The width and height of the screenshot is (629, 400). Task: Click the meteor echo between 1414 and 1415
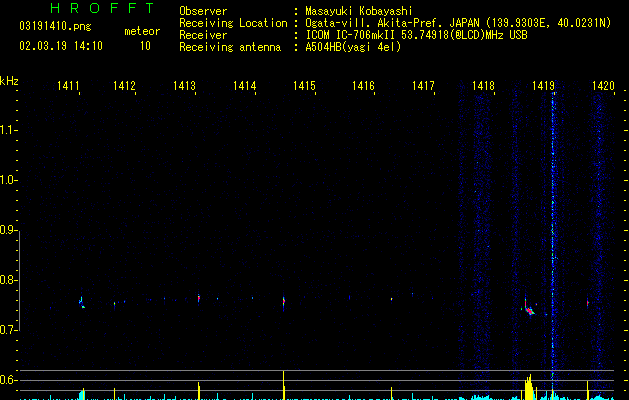click(x=284, y=302)
